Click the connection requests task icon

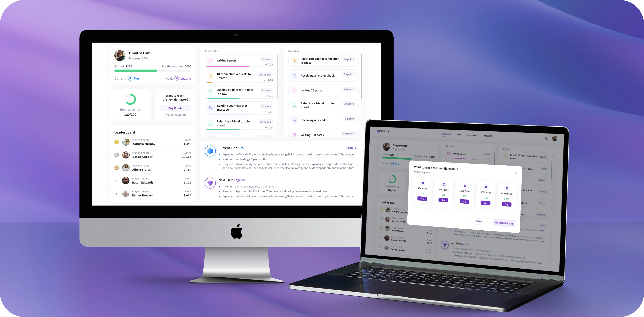210,76
